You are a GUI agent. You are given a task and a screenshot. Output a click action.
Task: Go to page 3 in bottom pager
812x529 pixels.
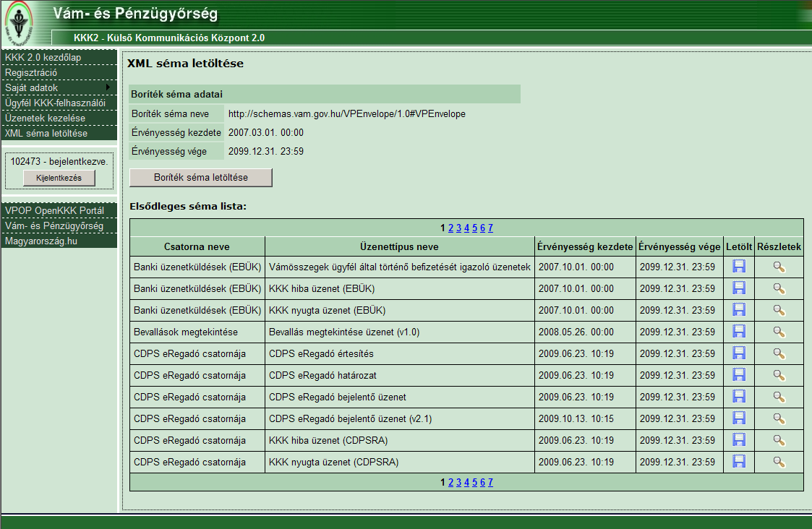click(458, 483)
